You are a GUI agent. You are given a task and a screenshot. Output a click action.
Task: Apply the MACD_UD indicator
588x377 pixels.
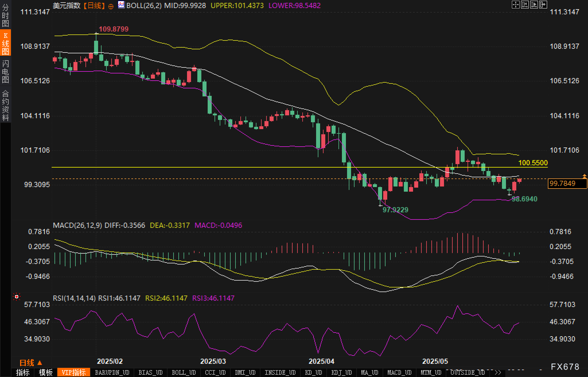[399, 373]
